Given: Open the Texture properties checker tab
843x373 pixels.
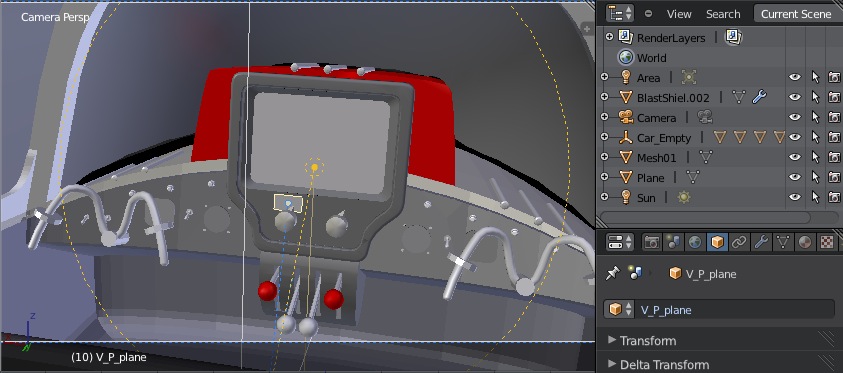Looking at the screenshot, I should [827, 242].
